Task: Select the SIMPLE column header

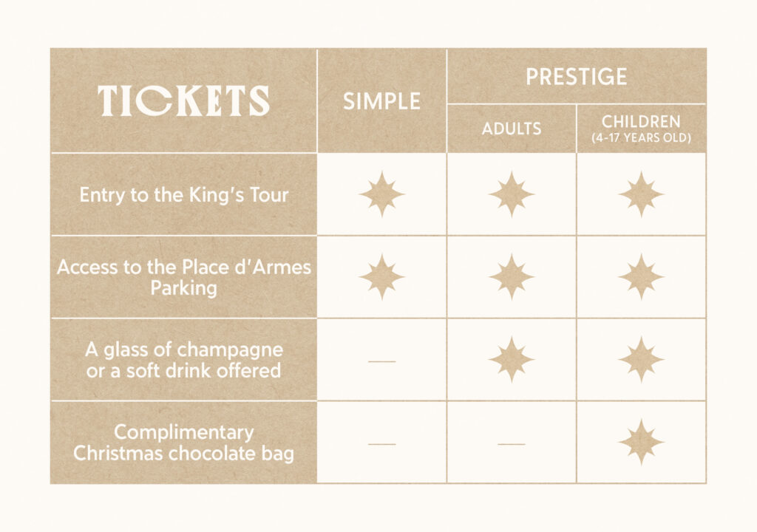Action: point(381,101)
